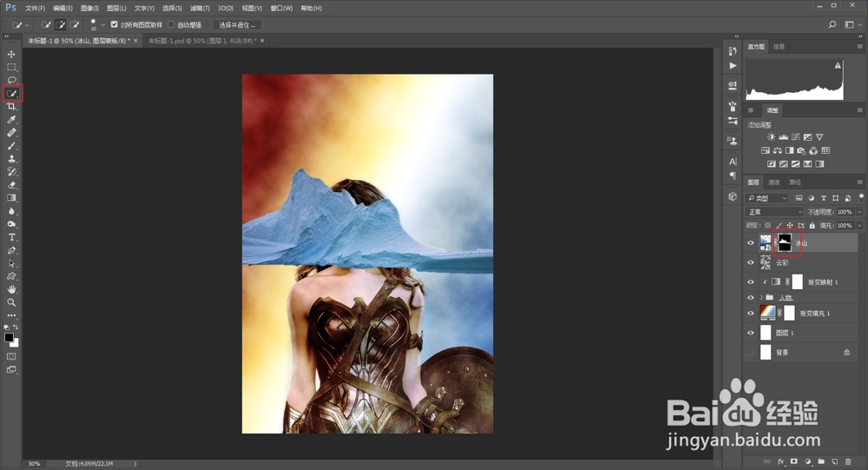The image size is (868, 470).
Task: Select the Path Selection tool
Action: 11,263
